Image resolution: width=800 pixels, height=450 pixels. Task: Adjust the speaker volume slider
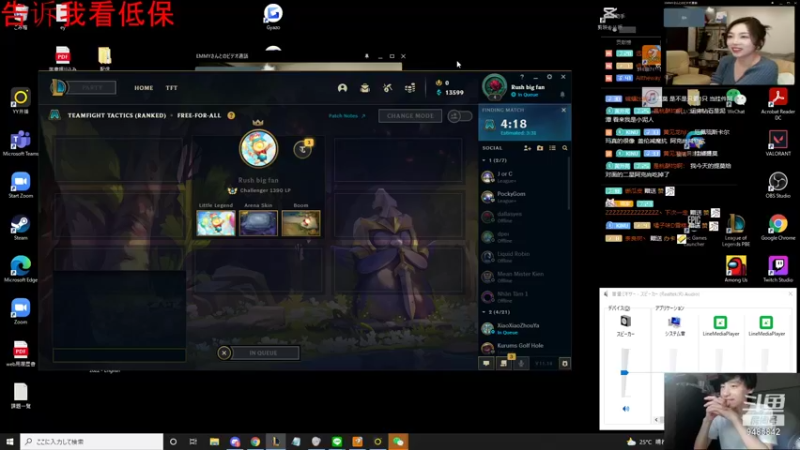pos(624,372)
